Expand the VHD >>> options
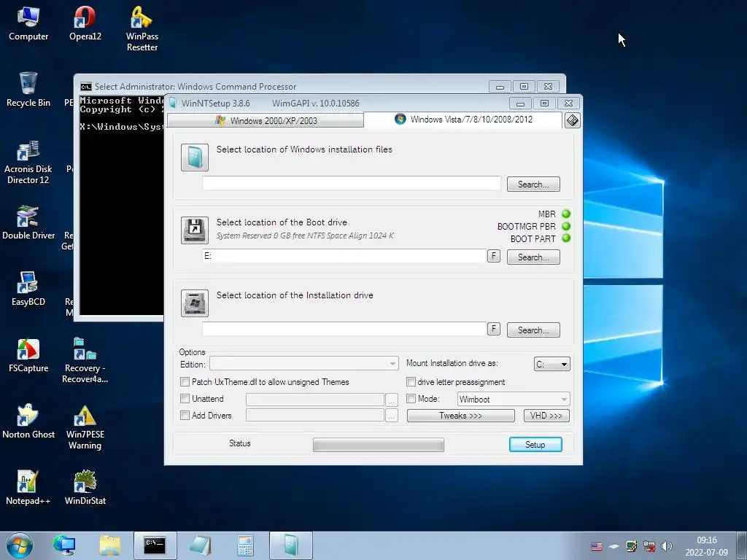747x560 pixels. 546,416
